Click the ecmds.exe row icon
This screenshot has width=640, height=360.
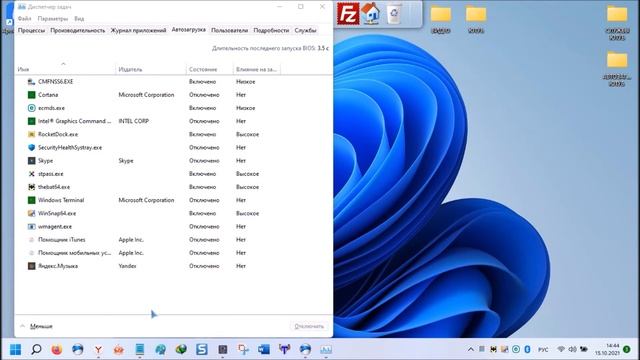coord(31,108)
